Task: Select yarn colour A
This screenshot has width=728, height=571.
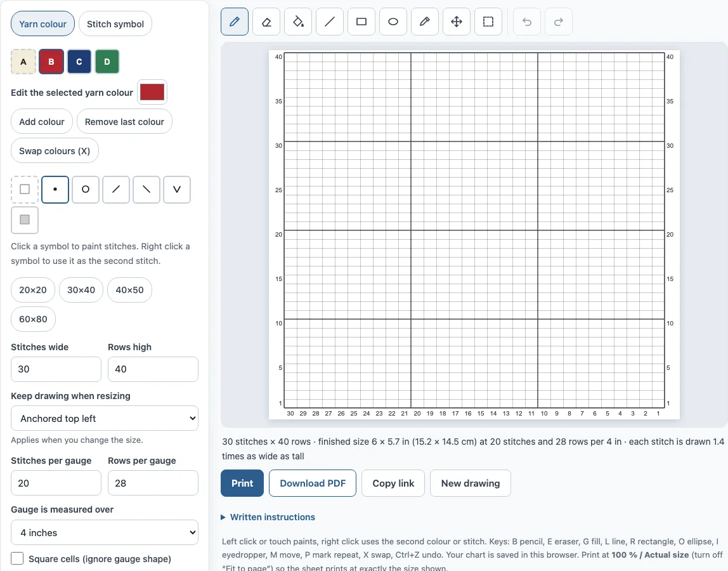Action: point(23,62)
